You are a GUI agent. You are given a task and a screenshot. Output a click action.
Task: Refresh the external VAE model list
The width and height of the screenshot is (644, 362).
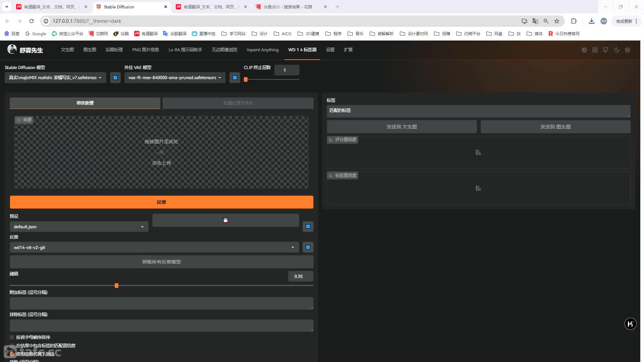235,77
